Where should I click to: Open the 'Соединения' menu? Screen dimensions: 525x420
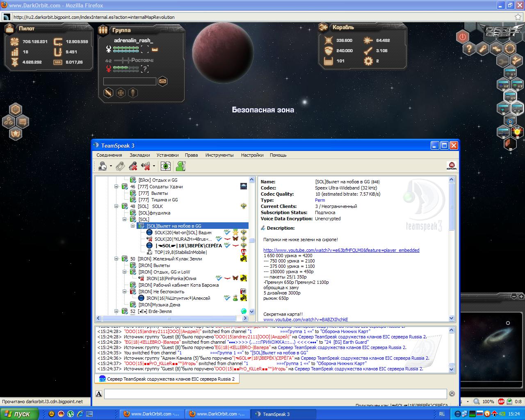coord(109,155)
